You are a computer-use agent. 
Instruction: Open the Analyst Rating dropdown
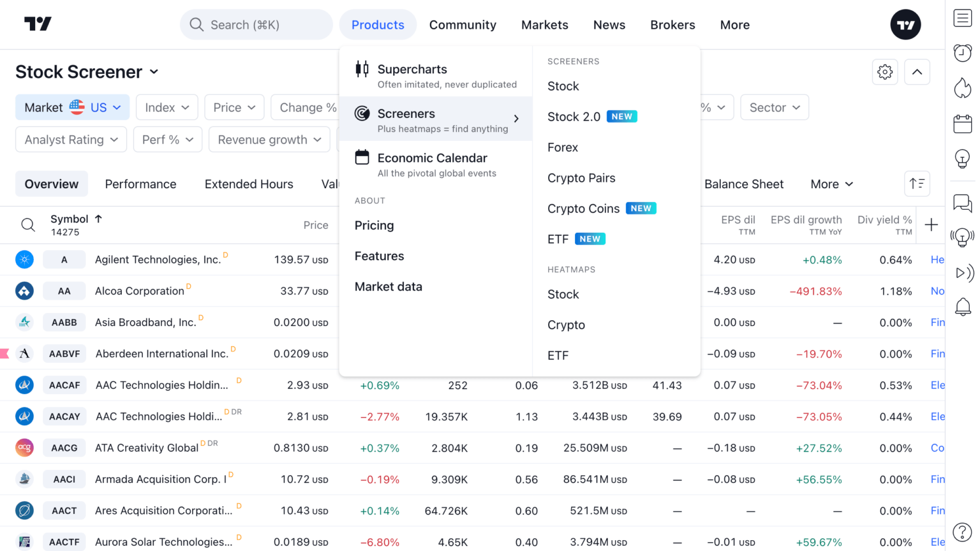[71, 139]
